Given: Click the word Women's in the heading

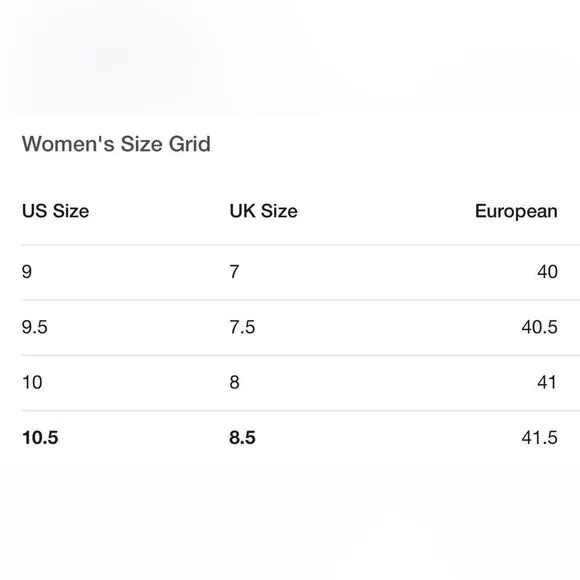Looking at the screenshot, I should point(68,144).
